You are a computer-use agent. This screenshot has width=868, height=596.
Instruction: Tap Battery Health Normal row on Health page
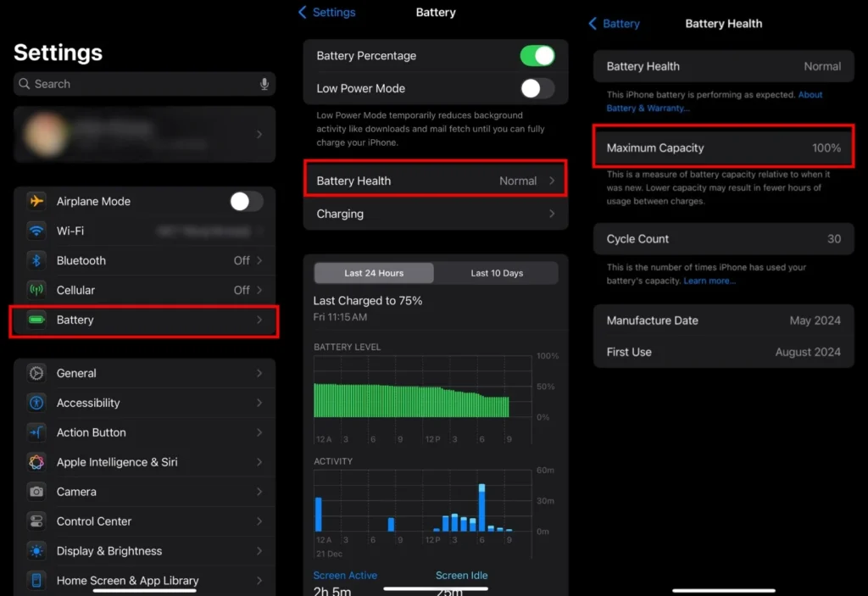point(724,66)
